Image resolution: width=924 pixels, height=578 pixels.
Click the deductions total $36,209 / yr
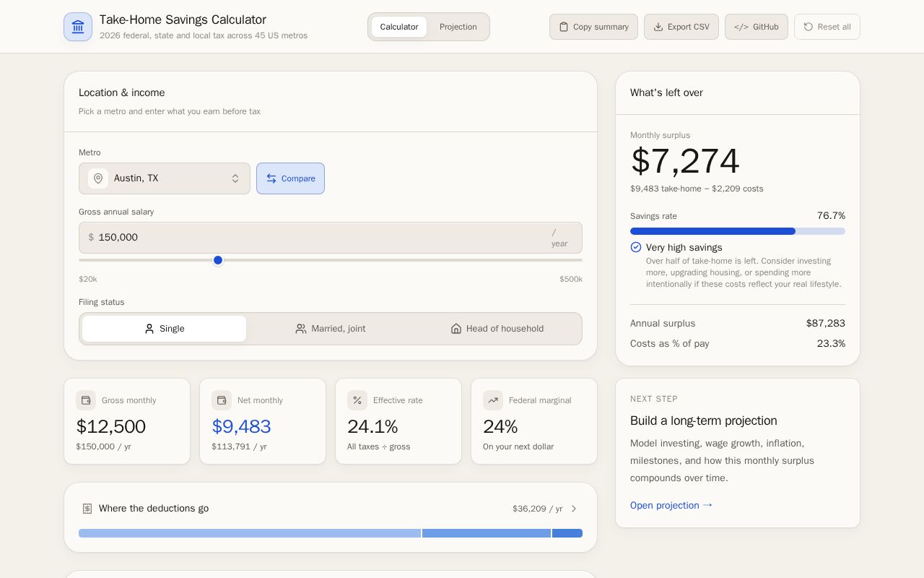(x=537, y=509)
